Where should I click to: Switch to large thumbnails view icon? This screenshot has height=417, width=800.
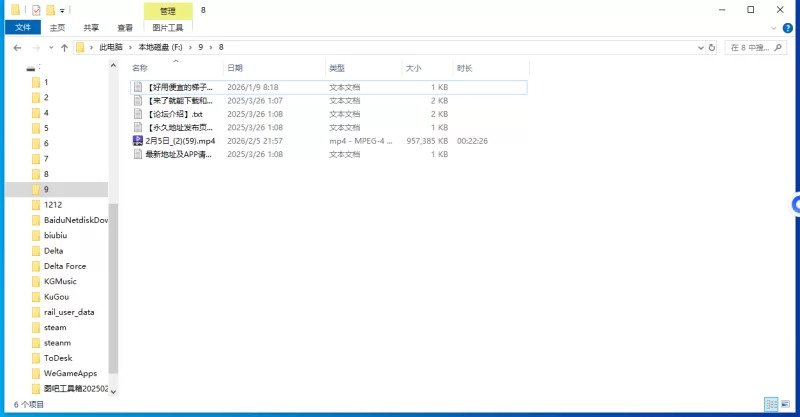point(786,405)
